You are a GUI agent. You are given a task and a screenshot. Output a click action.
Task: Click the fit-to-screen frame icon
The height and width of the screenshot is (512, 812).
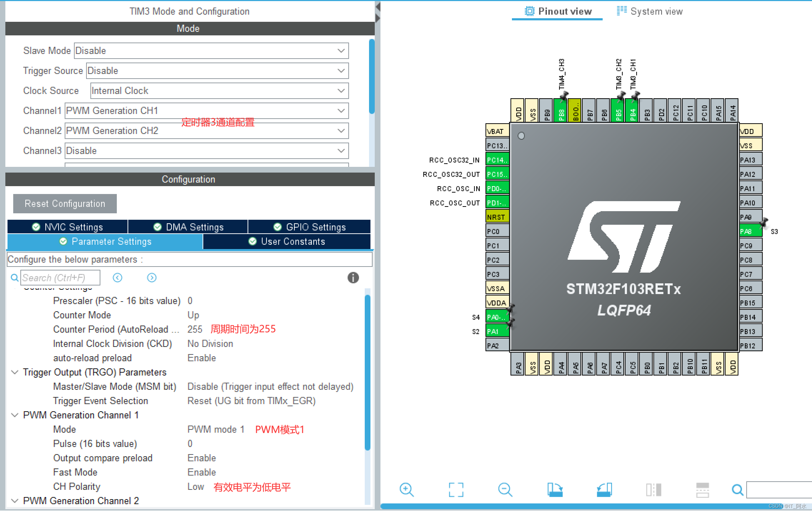coord(456,489)
